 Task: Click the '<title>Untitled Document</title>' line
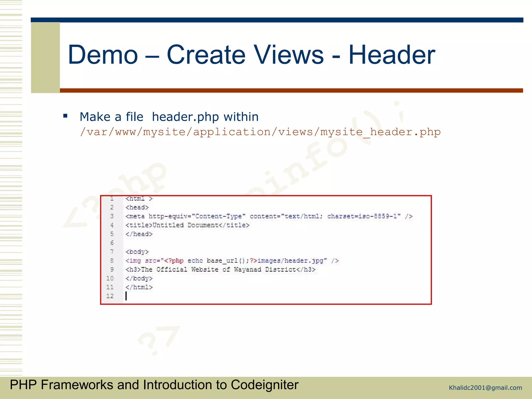point(188,225)
